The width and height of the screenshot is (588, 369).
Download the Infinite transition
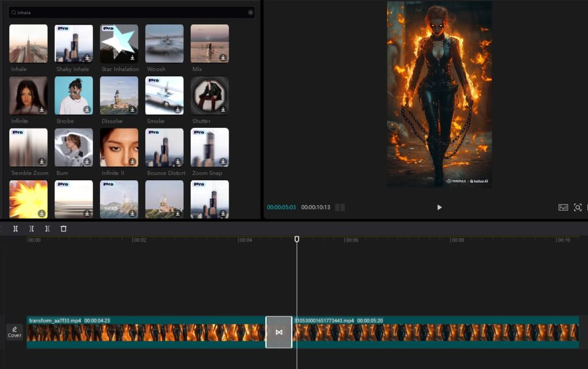[41, 110]
